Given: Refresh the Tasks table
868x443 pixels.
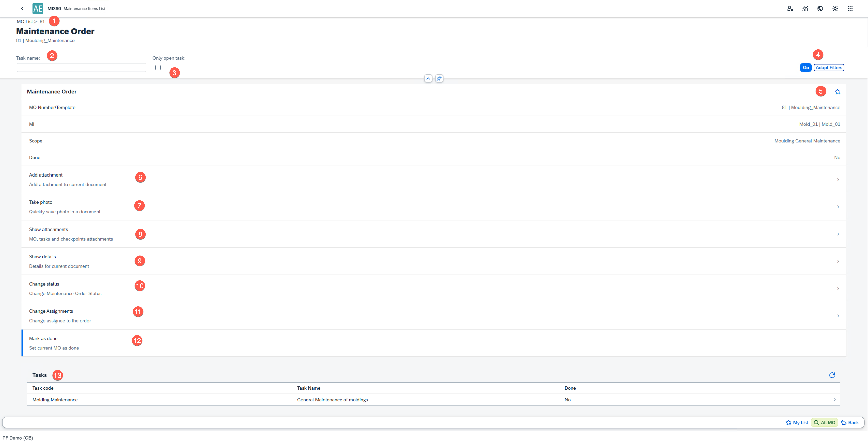Looking at the screenshot, I should (832, 375).
